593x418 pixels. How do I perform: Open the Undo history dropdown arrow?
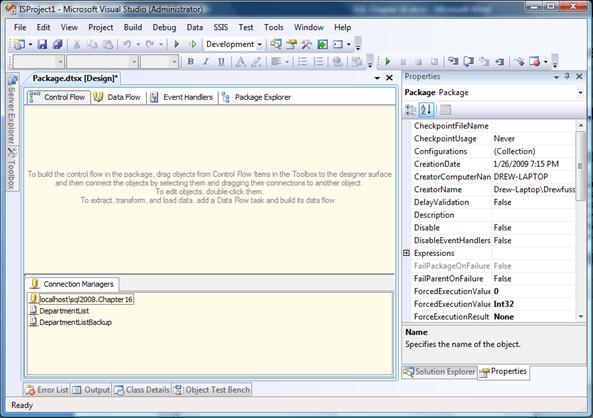pyautogui.click(x=138, y=44)
